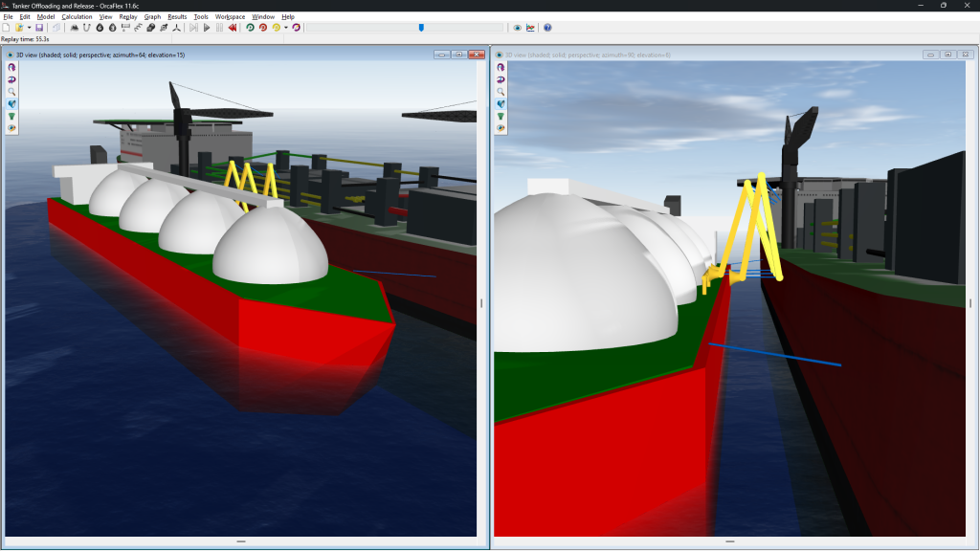Maximize the left 3D view window

[x=458, y=55]
